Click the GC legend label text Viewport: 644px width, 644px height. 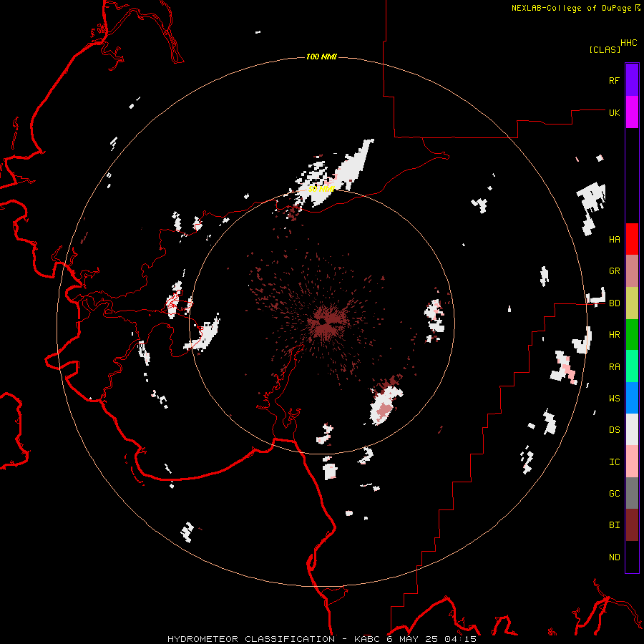(614, 493)
